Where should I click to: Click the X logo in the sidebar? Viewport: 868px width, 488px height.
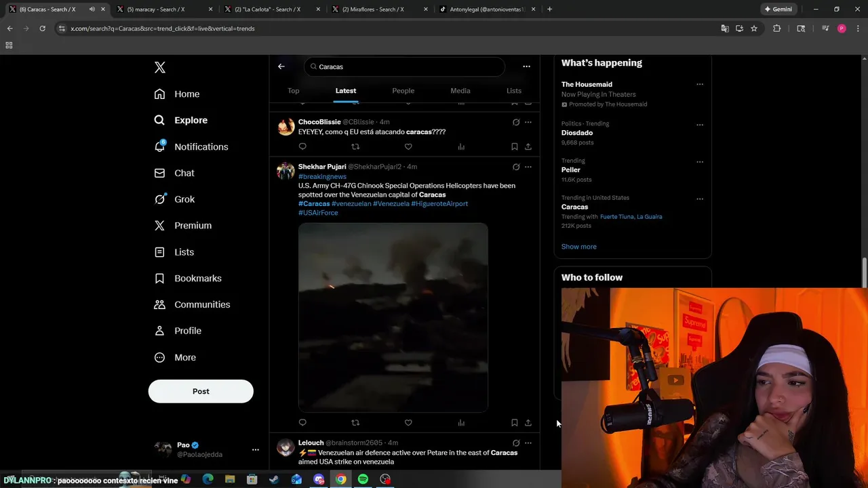pos(160,67)
